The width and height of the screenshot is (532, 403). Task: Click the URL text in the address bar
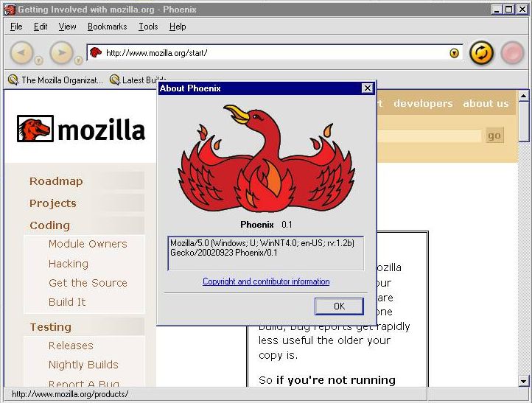pyautogui.click(x=156, y=53)
